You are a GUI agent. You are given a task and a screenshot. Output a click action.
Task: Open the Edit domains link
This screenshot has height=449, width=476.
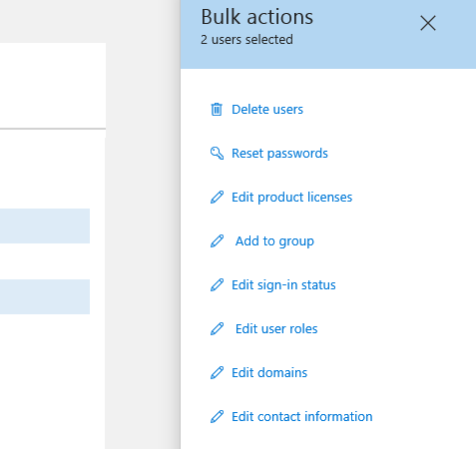pos(269,373)
